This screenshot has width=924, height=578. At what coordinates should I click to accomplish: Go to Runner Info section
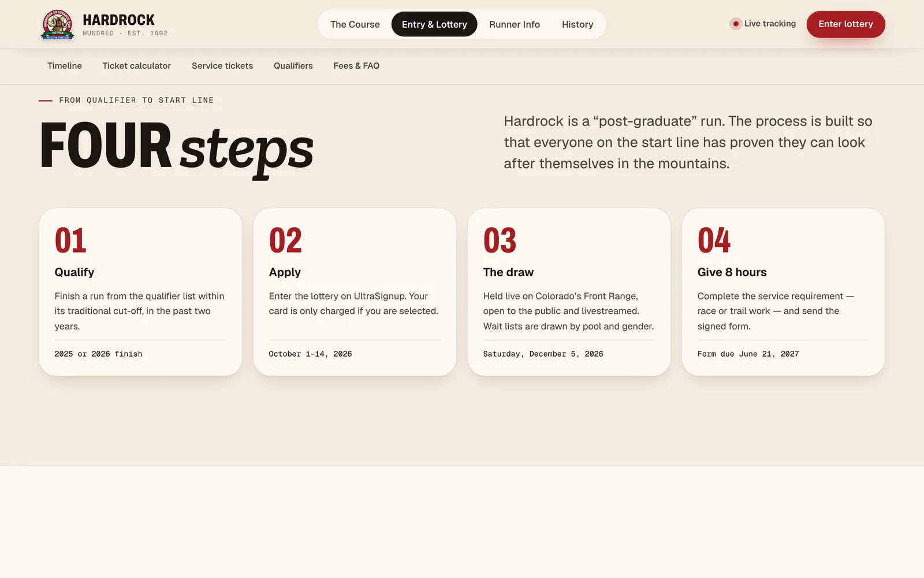514,24
